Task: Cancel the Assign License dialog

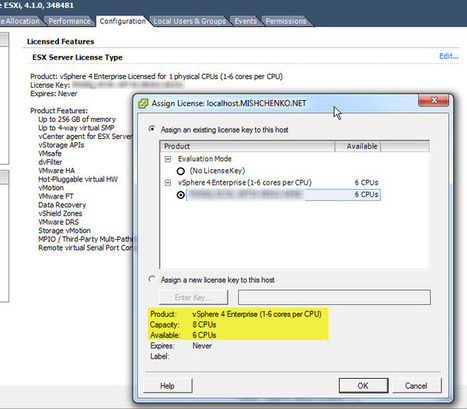Action: [416, 386]
